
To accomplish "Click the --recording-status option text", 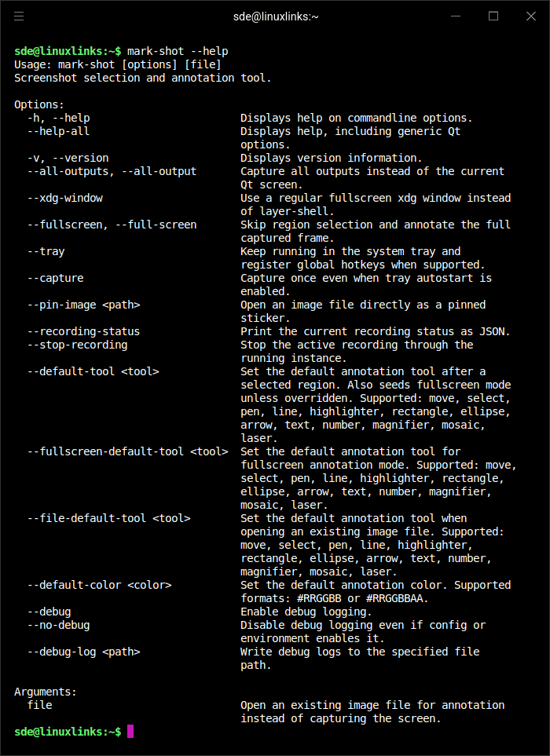I will tap(83, 331).
